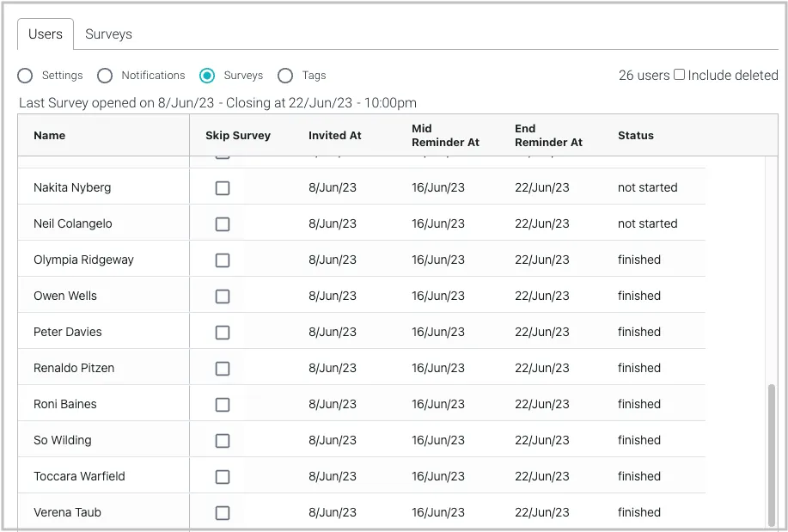Click the Invited At column header
Image resolution: width=788 pixels, height=532 pixels.
(334, 135)
